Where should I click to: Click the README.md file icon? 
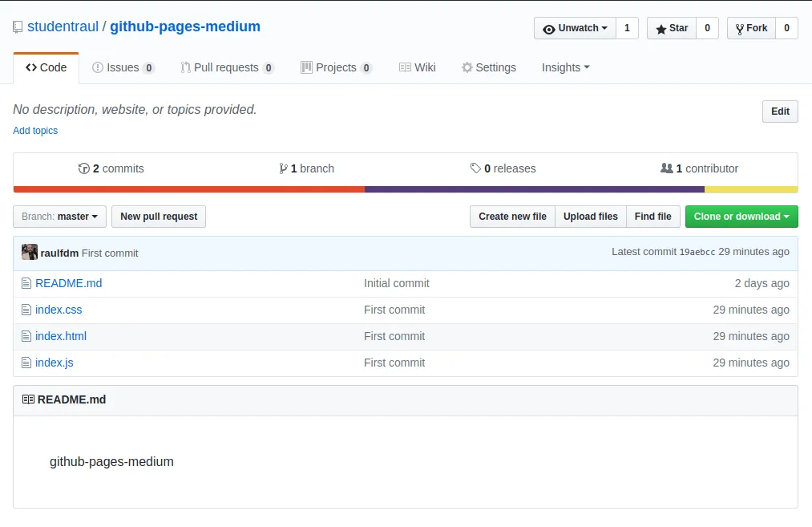coord(26,283)
